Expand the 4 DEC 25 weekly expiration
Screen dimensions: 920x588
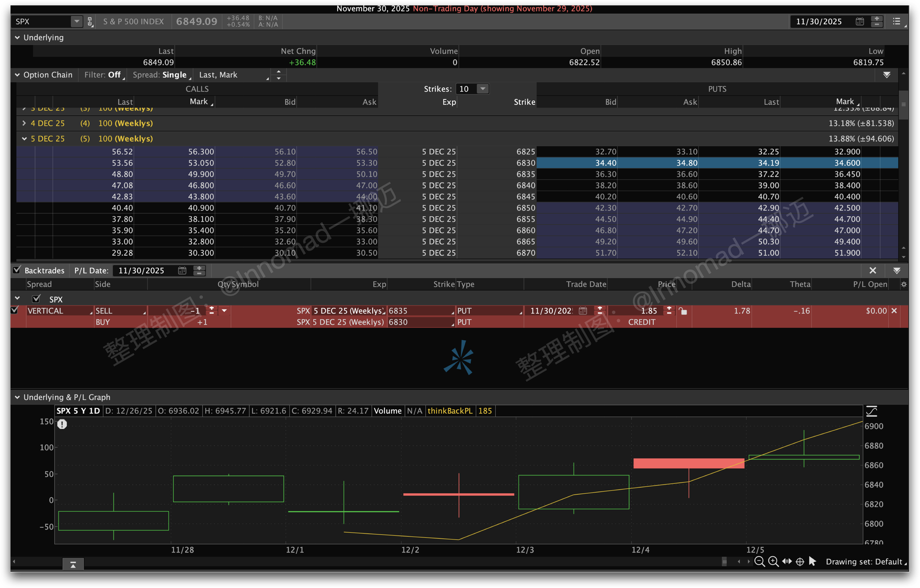24,123
